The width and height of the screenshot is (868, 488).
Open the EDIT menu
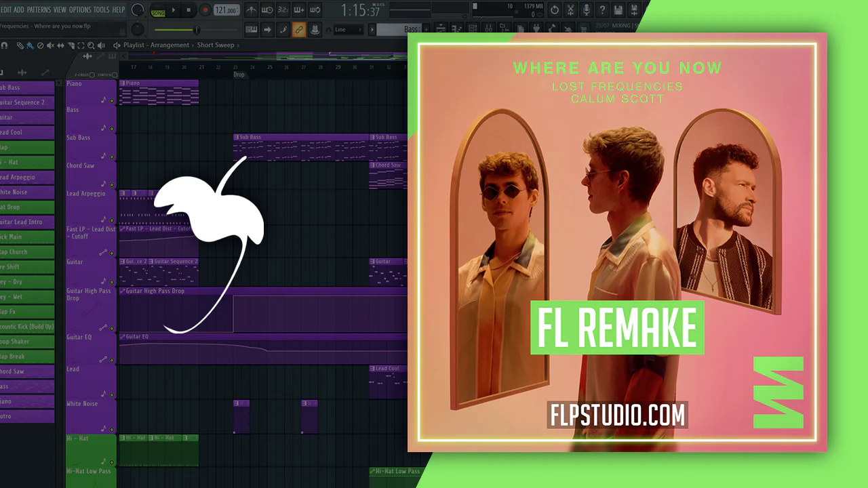pos(5,10)
